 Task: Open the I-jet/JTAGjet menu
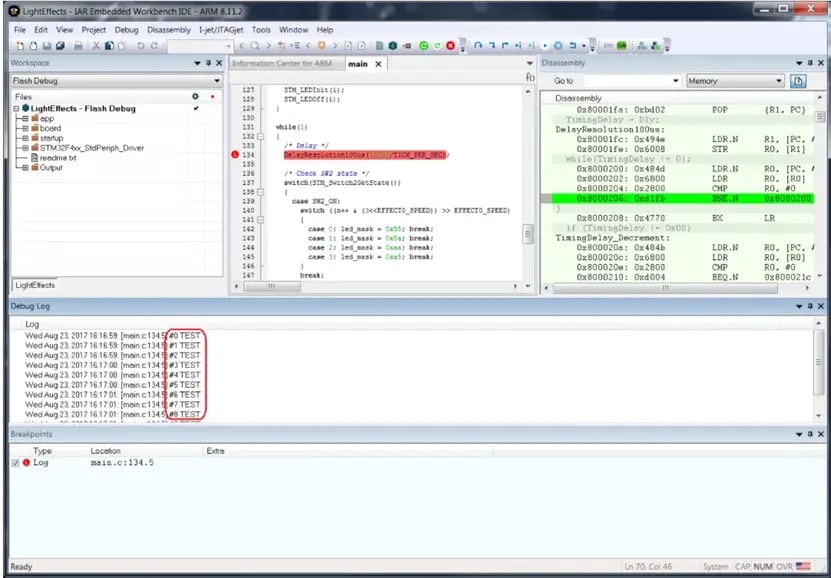(222, 30)
